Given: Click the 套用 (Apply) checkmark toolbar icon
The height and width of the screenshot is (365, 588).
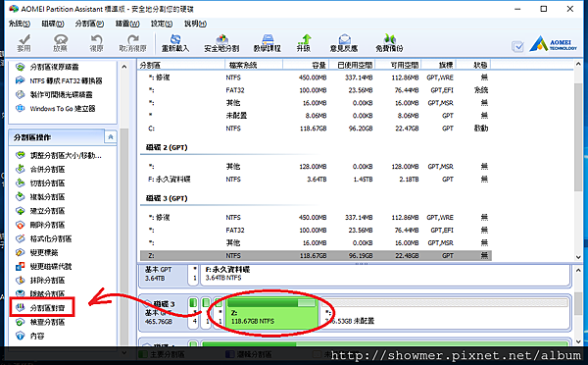Looking at the screenshot, I should 24,43.
